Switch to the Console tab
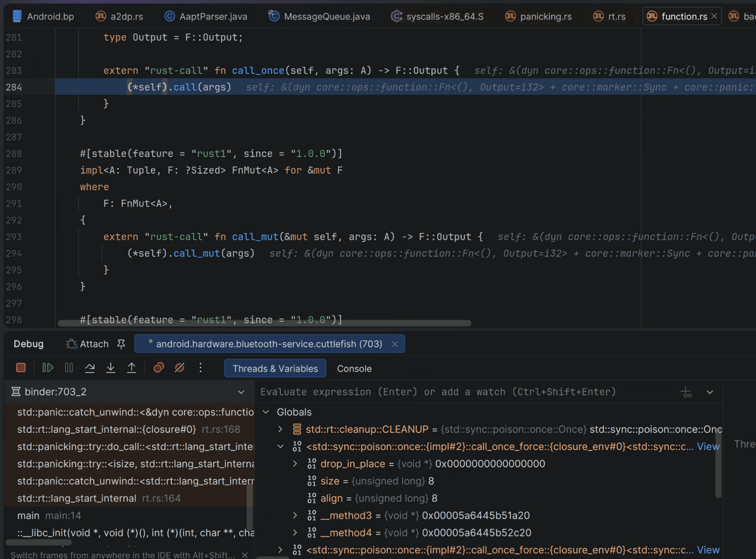This screenshot has height=559, width=756. (x=354, y=369)
